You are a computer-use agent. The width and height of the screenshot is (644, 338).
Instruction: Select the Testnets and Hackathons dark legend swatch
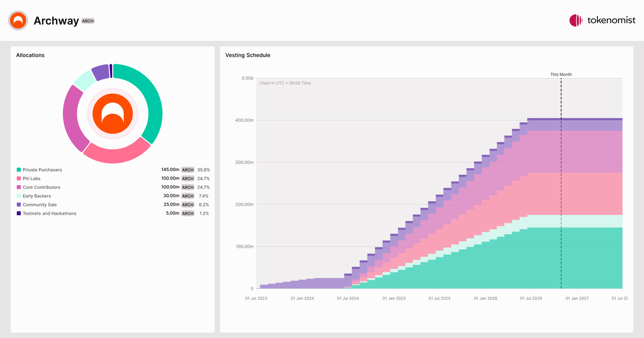(x=19, y=213)
